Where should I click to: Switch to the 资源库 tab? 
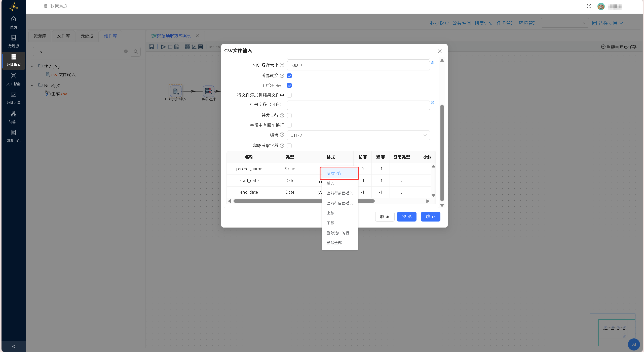(x=40, y=36)
